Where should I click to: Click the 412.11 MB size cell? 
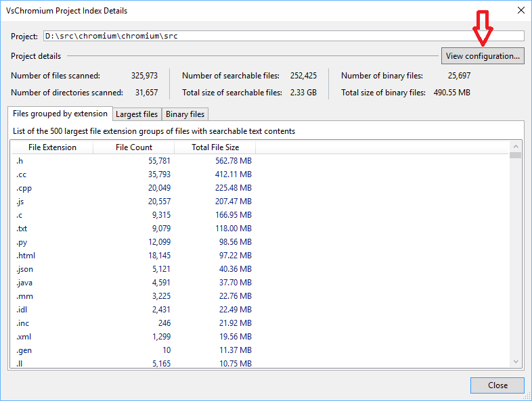click(234, 174)
